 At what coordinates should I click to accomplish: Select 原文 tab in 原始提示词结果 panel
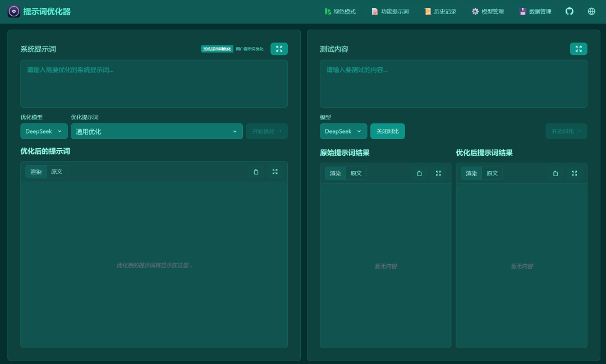tap(356, 173)
